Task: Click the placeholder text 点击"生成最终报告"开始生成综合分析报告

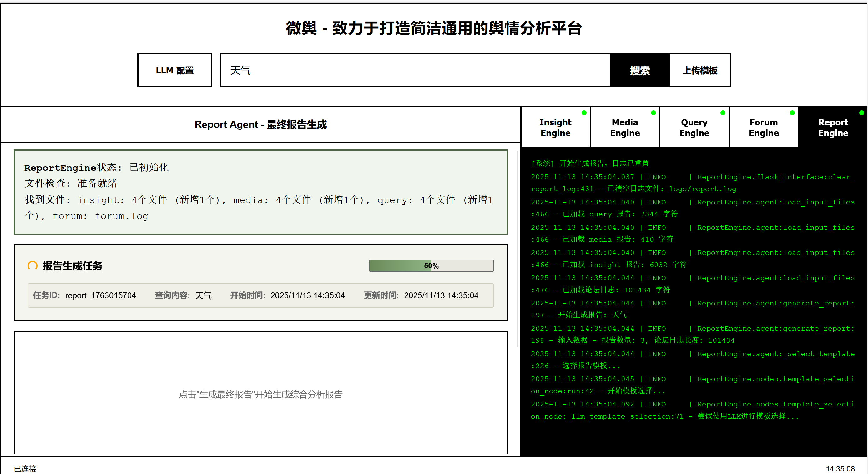Action: [260, 395]
